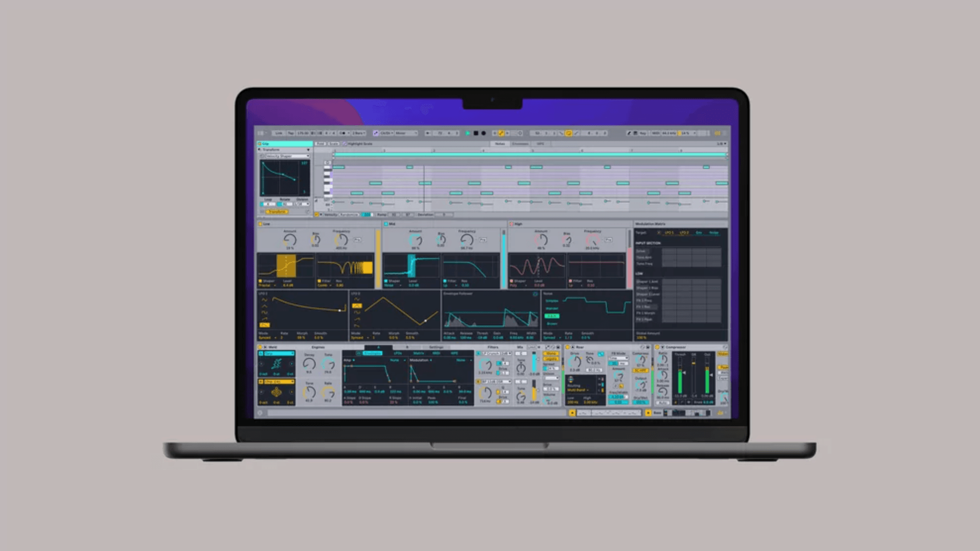Toggle the Roar device activator
The width and height of the screenshot is (980, 551).
[567, 347]
